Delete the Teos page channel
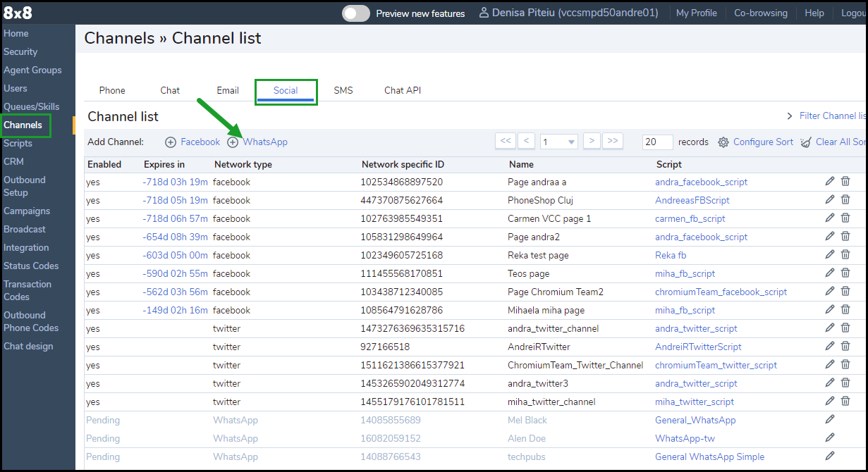868x472 pixels. pyautogui.click(x=845, y=273)
